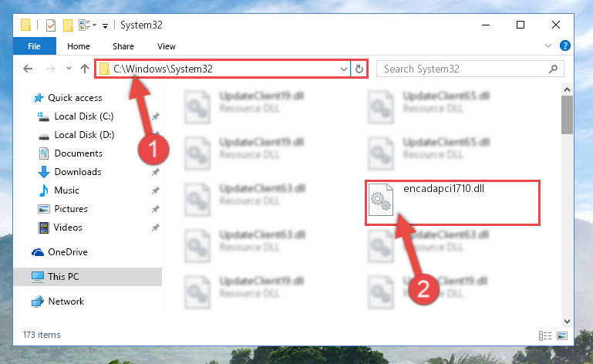593x364 pixels.
Task: Switch to large thumbnails view icon
Action: point(562,335)
